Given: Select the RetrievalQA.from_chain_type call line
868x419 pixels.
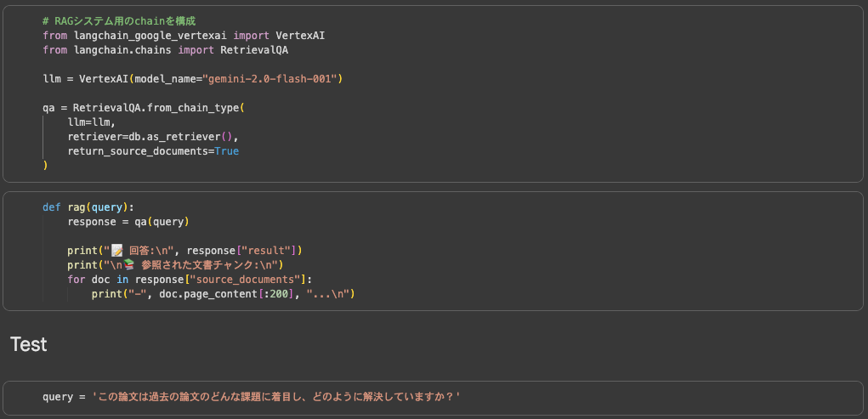Looking at the screenshot, I should click(143, 108).
